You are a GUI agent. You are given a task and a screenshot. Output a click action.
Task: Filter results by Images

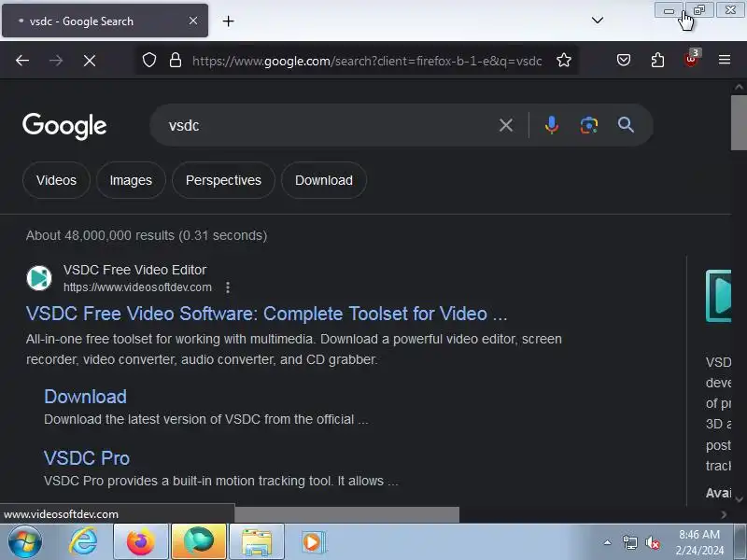click(131, 180)
